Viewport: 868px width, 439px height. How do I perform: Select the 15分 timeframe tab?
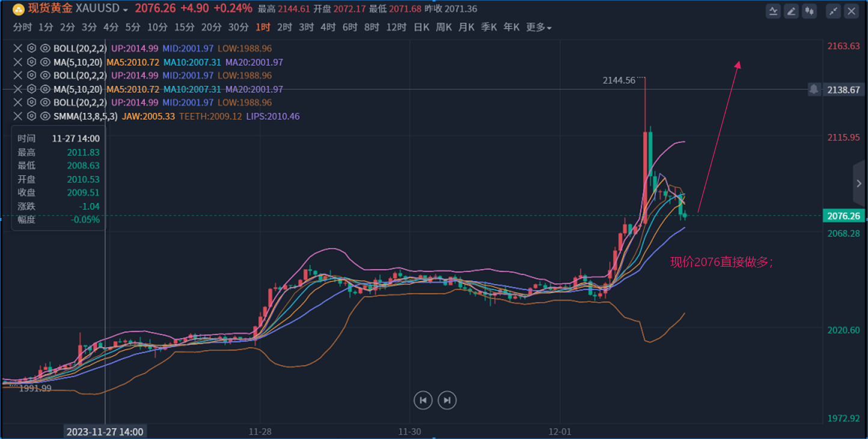pos(185,27)
